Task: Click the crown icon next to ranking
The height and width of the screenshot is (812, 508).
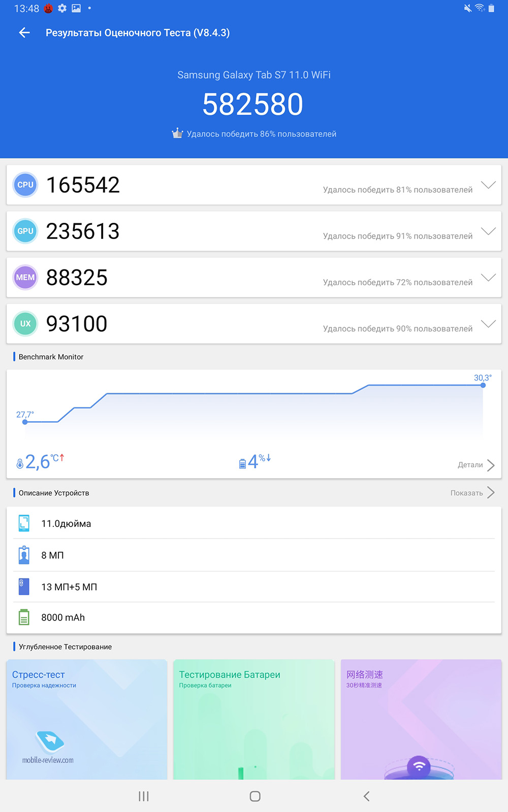Action: [x=177, y=133]
